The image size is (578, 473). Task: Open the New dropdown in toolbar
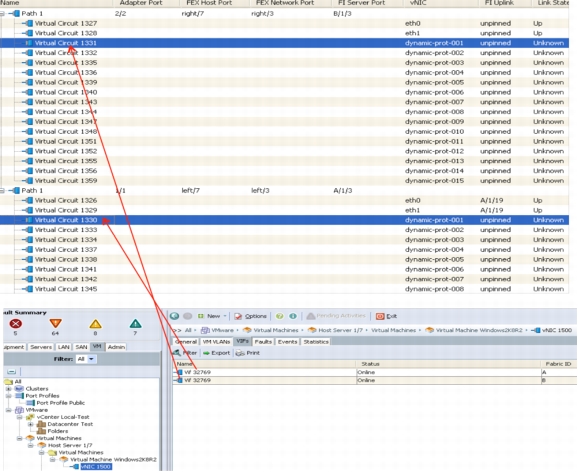click(212, 316)
